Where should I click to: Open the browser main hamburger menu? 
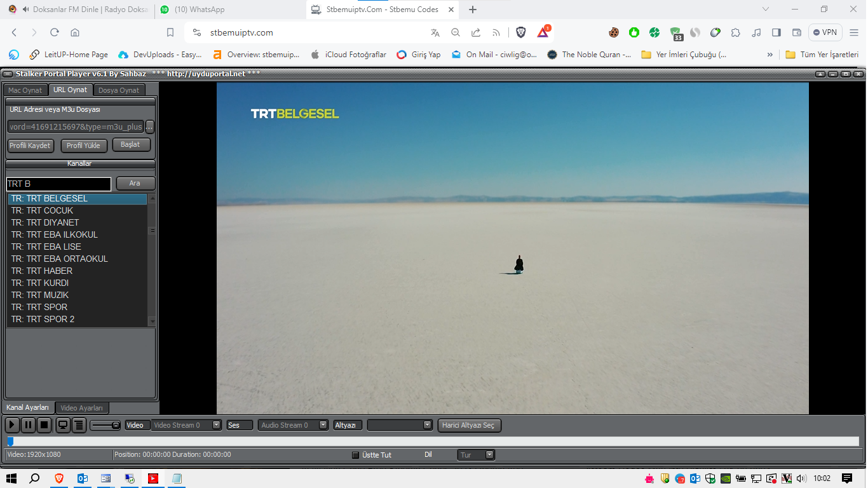(855, 32)
